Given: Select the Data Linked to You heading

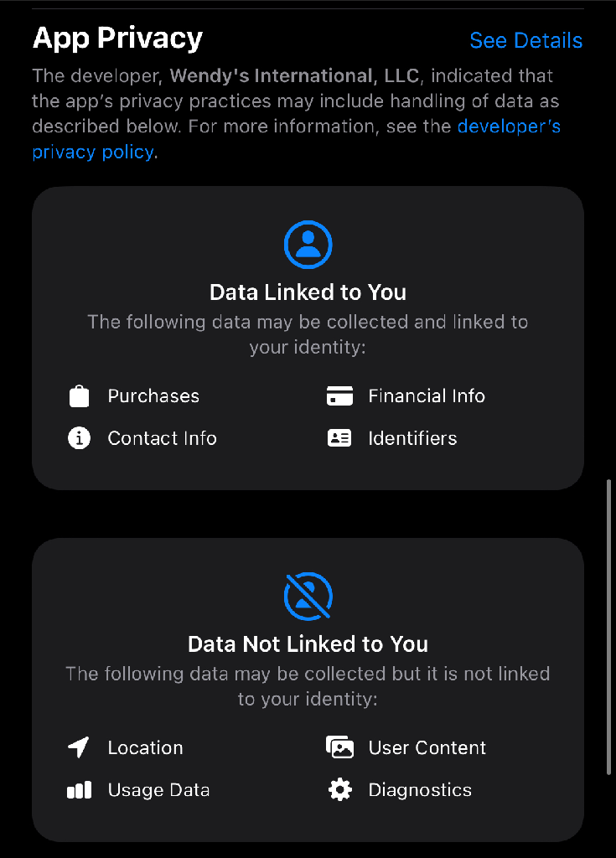Looking at the screenshot, I should click(308, 292).
